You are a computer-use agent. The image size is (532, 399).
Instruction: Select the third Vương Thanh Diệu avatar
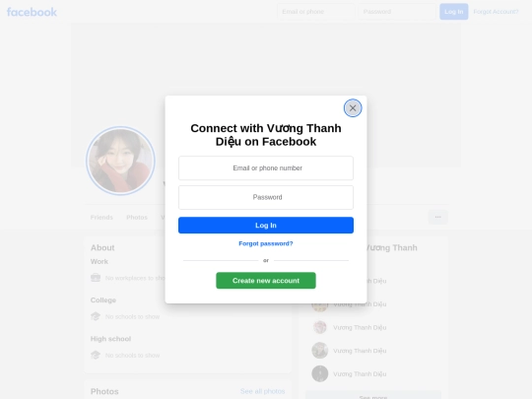tap(319, 327)
